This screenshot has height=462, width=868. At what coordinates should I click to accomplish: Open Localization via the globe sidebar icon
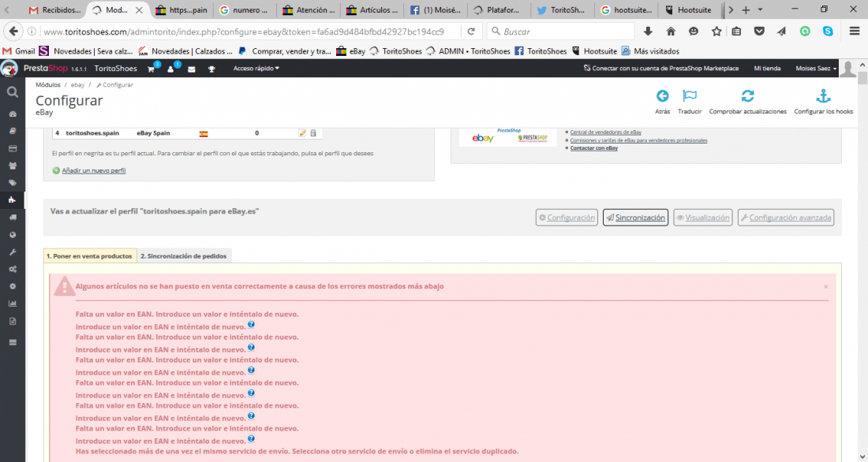[12, 235]
